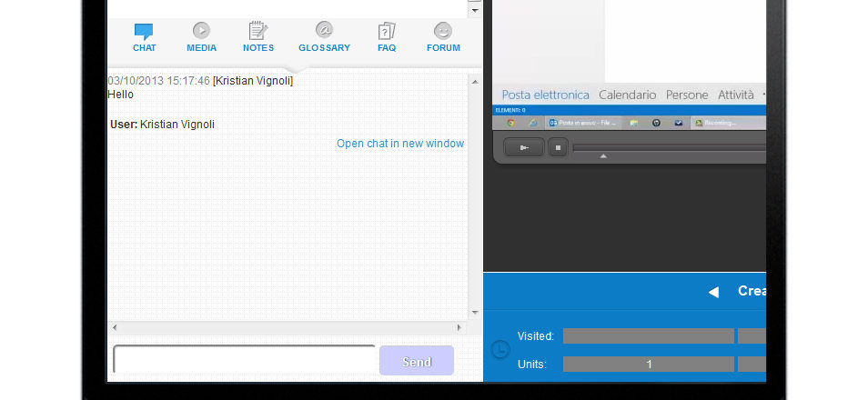Image resolution: width=868 pixels, height=400 pixels.
Task: Click the File Explorer icon in the recorded taskbar
Action: pyautogui.click(x=634, y=123)
